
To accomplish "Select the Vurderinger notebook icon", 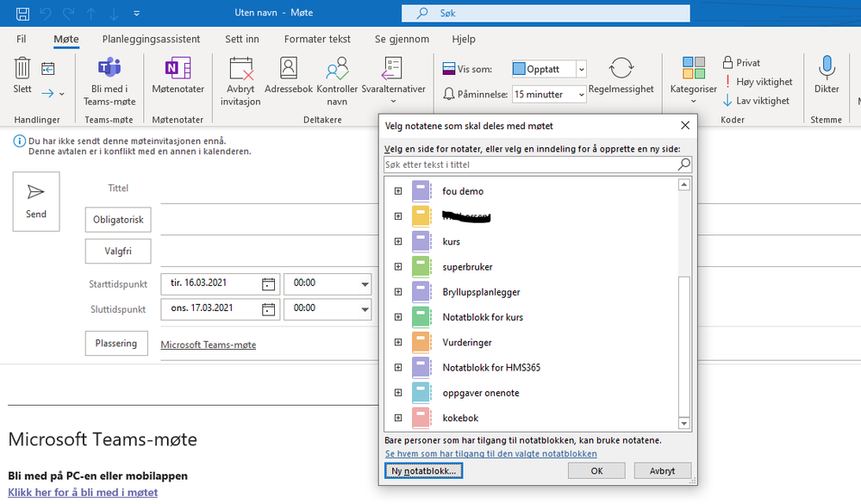I will pos(421,343).
